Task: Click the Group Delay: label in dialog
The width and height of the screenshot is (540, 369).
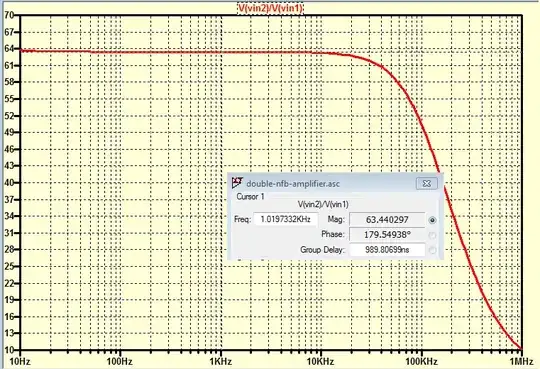Action: click(322, 250)
